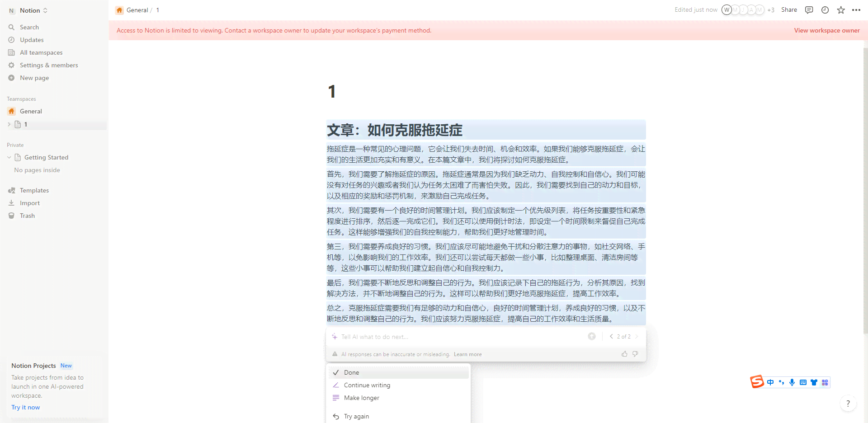Open page history clock icon
868x423 pixels.
pos(825,10)
